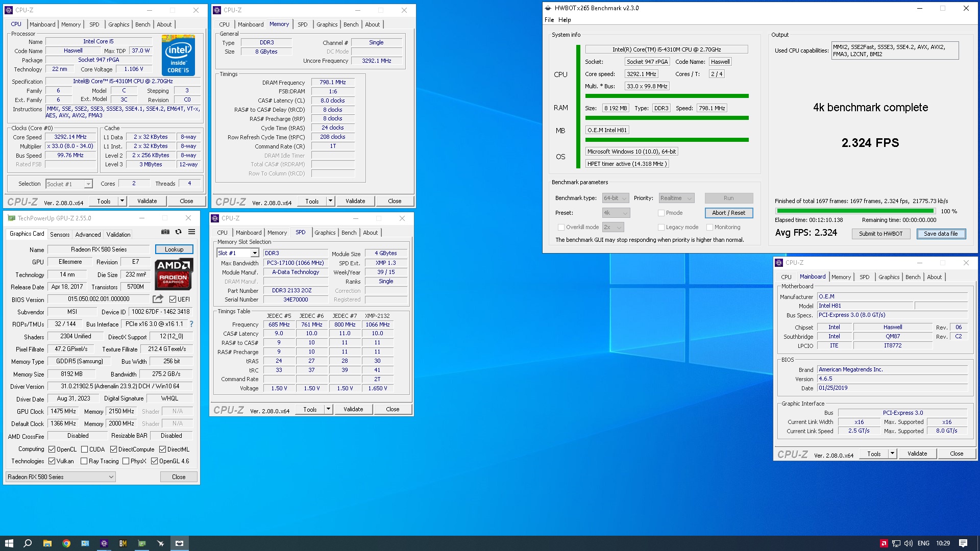Open About tab in CPU-Z Mainboard window
The height and width of the screenshot is (551, 980).
pos(935,277)
